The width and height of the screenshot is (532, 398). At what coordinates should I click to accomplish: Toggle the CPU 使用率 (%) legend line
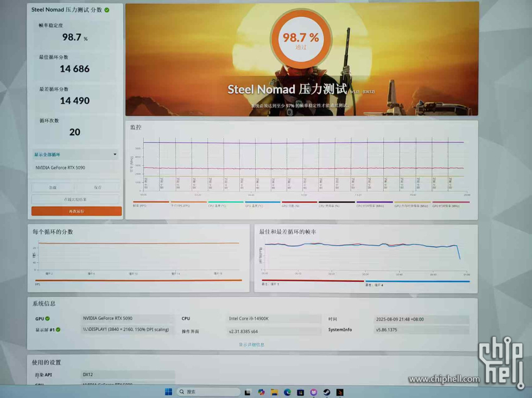[337, 202]
